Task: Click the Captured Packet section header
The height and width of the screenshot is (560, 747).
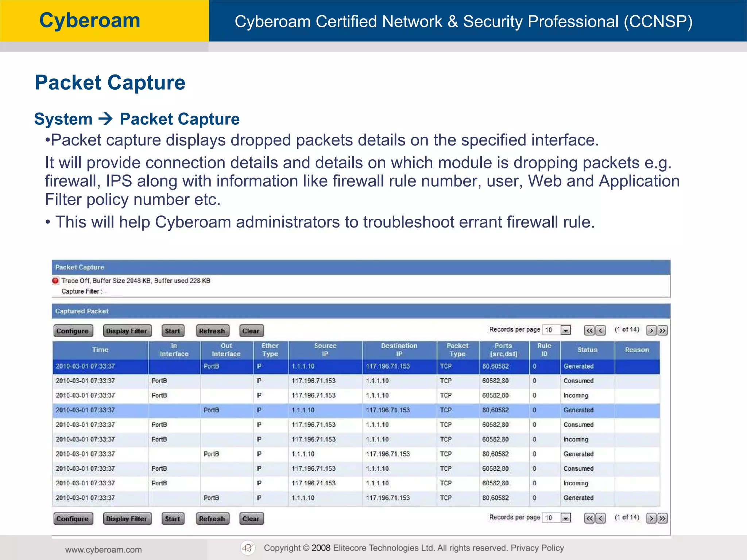Action: (361, 311)
